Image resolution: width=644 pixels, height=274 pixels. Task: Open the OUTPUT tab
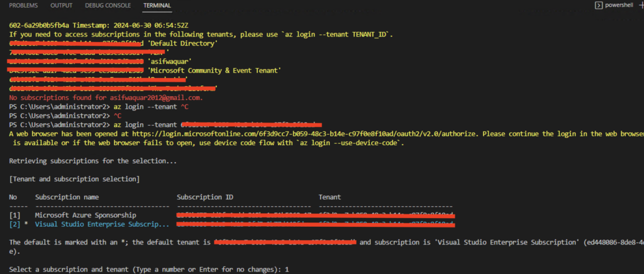pyautogui.click(x=61, y=6)
